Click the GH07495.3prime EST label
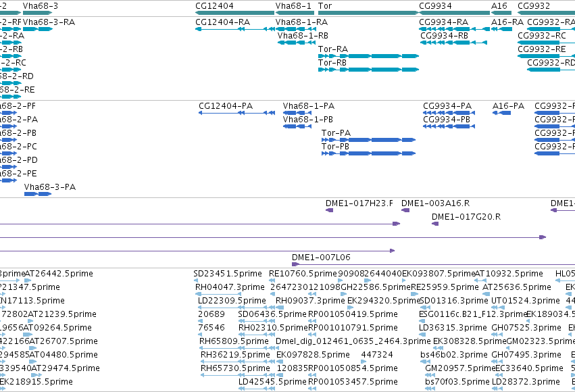The image size is (575, 392). click(x=526, y=355)
